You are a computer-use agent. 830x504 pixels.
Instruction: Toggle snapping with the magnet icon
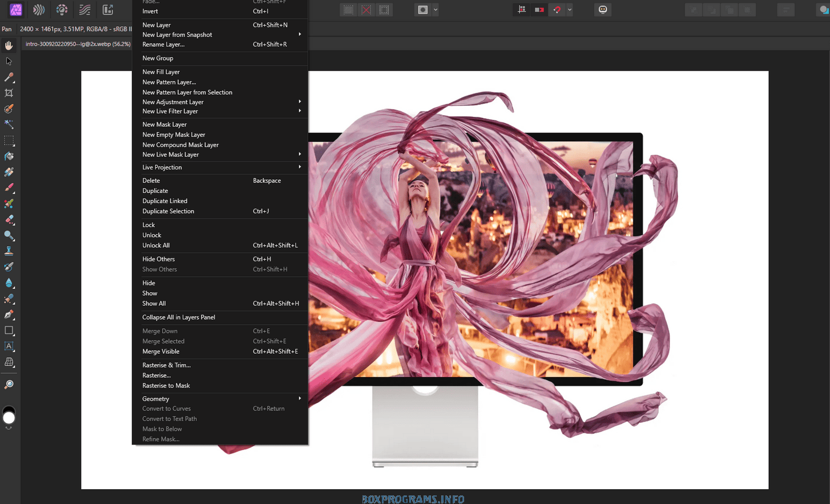(x=557, y=10)
